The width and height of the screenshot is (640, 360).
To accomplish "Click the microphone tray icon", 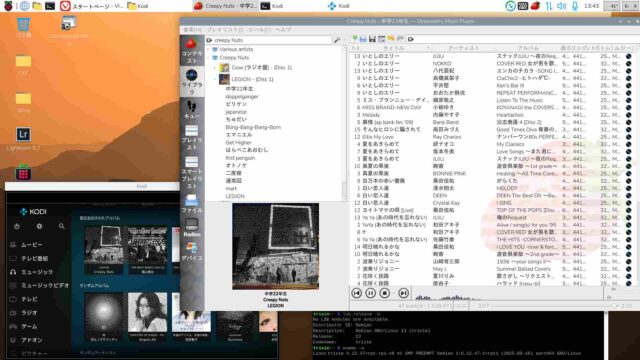I will tap(575, 6).
